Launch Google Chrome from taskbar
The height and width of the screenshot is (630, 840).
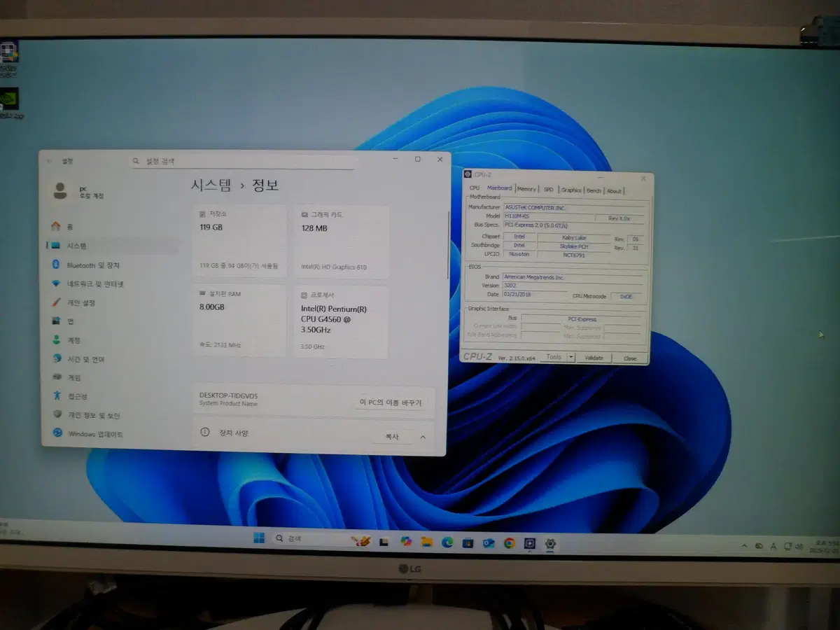(509, 542)
